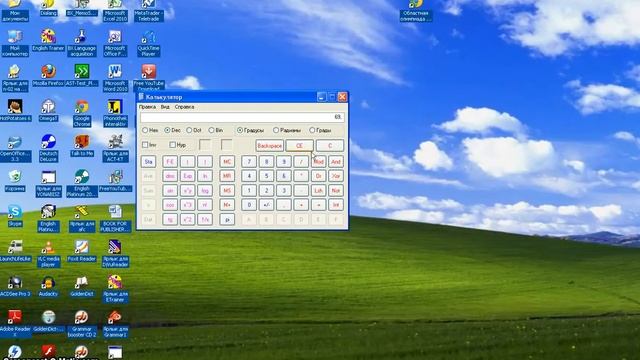Screen dimensions: 640x360
Task: Select the English Trainer icon
Action: point(48,40)
